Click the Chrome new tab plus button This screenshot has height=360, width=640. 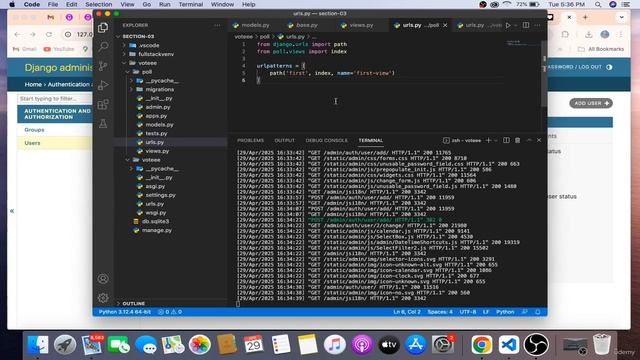click(585, 18)
